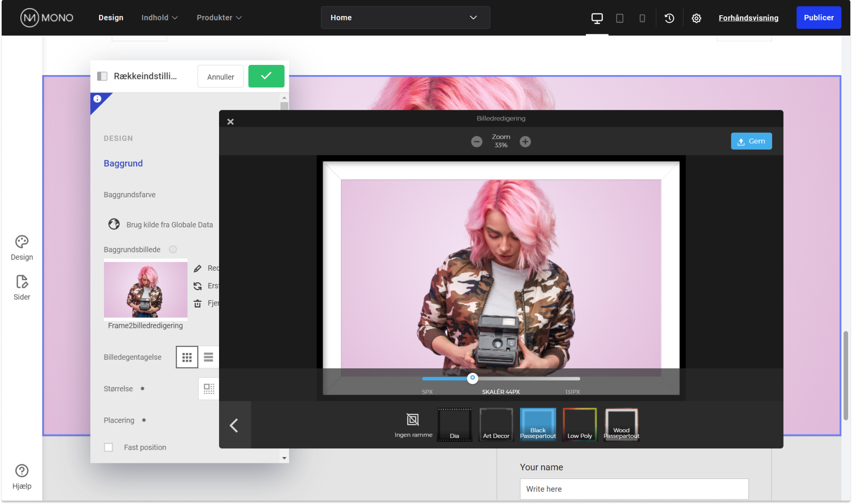852x504 pixels.
Task: Enable the Fast position checkbox
Action: point(109,447)
